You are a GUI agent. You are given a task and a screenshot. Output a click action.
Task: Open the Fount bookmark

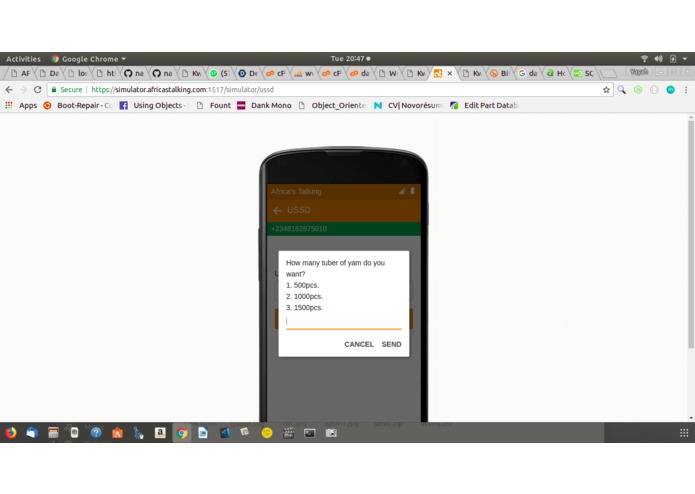click(214, 105)
